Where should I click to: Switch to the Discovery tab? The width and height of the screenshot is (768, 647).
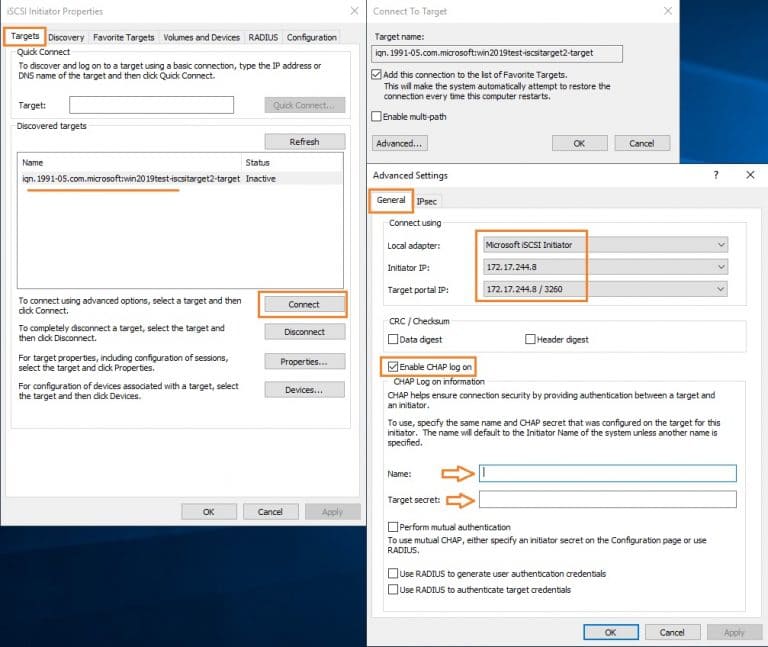tap(66, 37)
